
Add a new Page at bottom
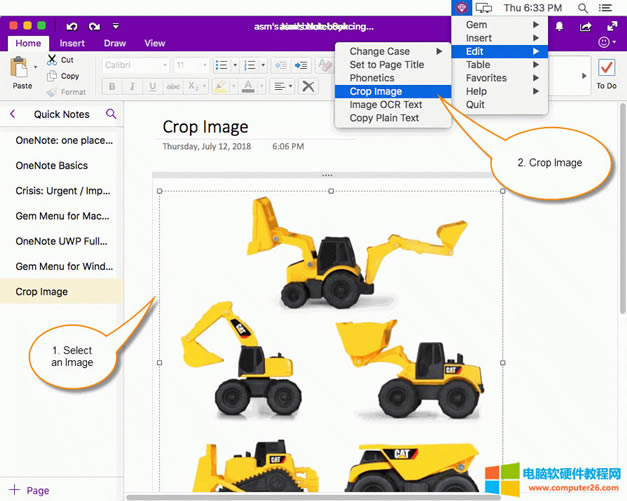pos(30,490)
